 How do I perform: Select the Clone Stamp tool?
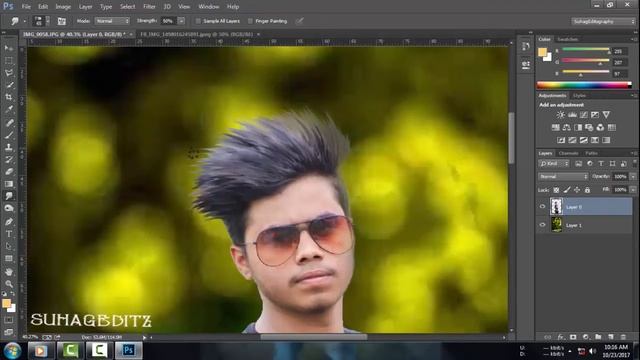[9, 147]
